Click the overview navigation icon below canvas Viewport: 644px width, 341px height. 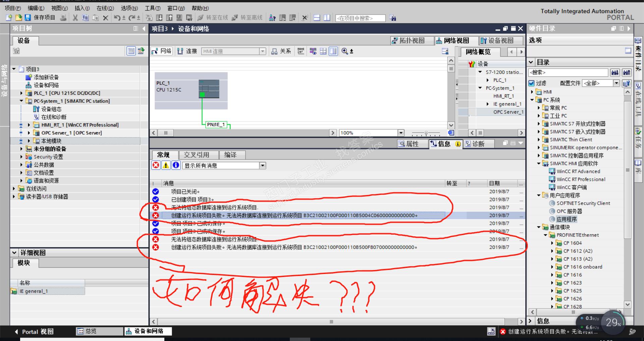coord(451,133)
